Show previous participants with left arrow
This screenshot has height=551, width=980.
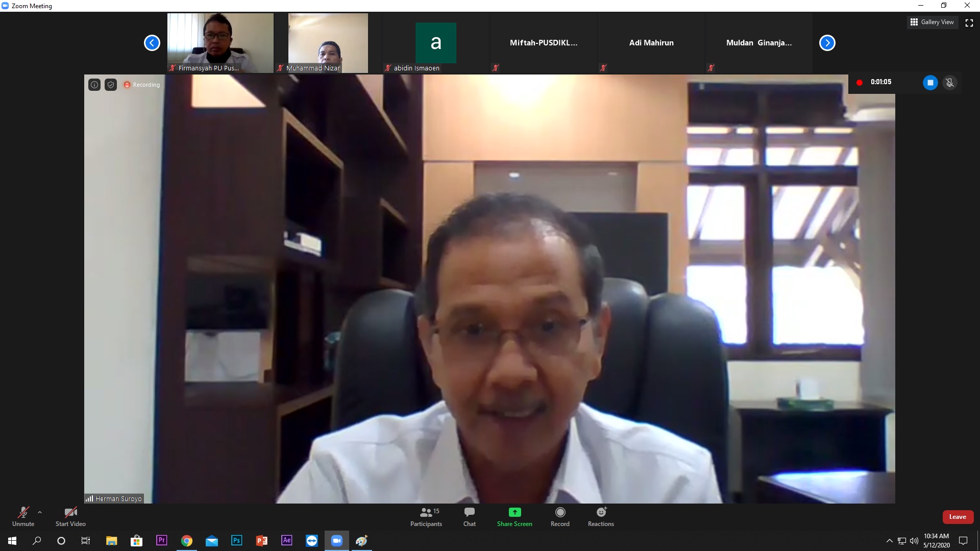(152, 43)
